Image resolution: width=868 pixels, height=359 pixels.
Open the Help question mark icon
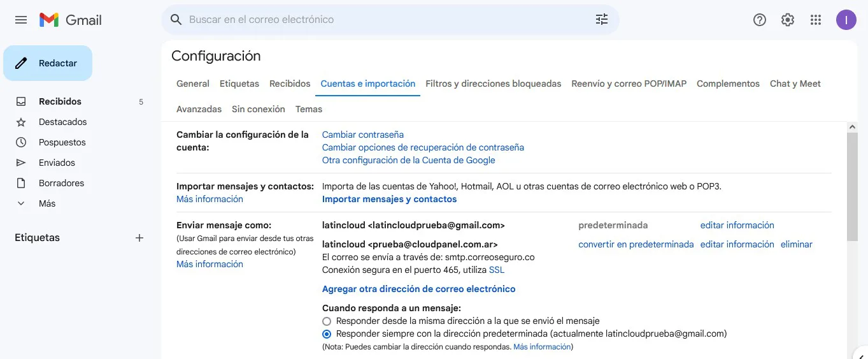(759, 20)
